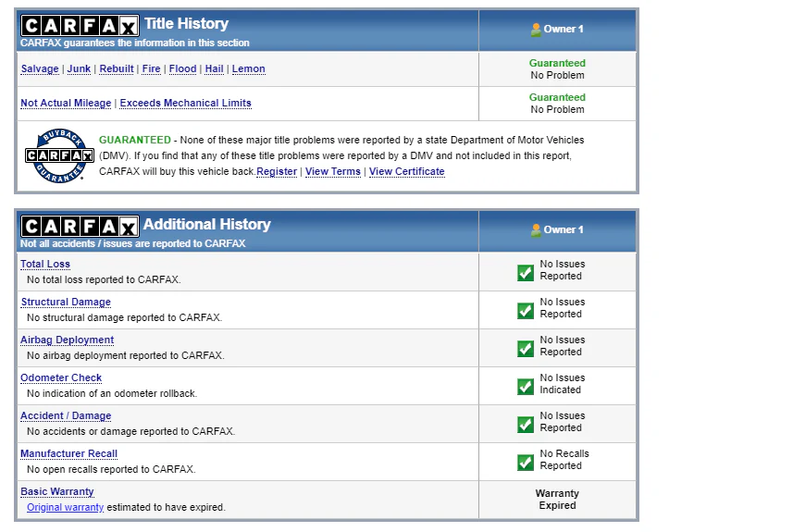The height and width of the screenshot is (532, 793).
Task: Click the CARFAX logo in Additional History header
Action: point(80,226)
